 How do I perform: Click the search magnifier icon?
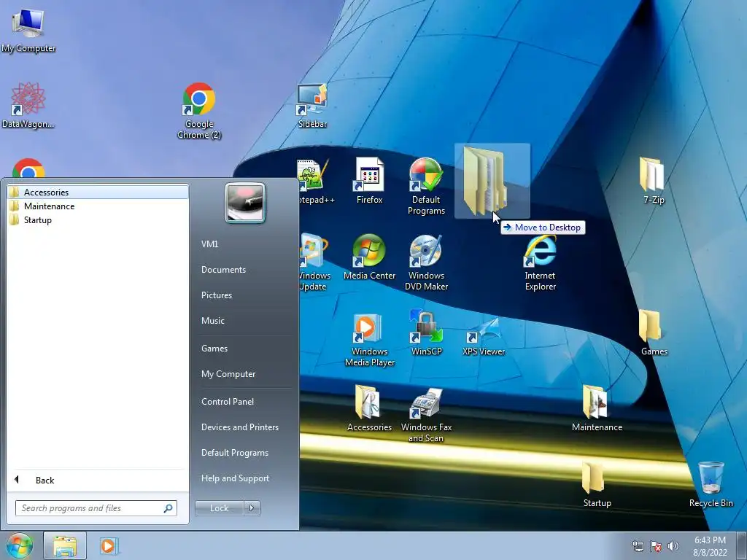click(168, 508)
